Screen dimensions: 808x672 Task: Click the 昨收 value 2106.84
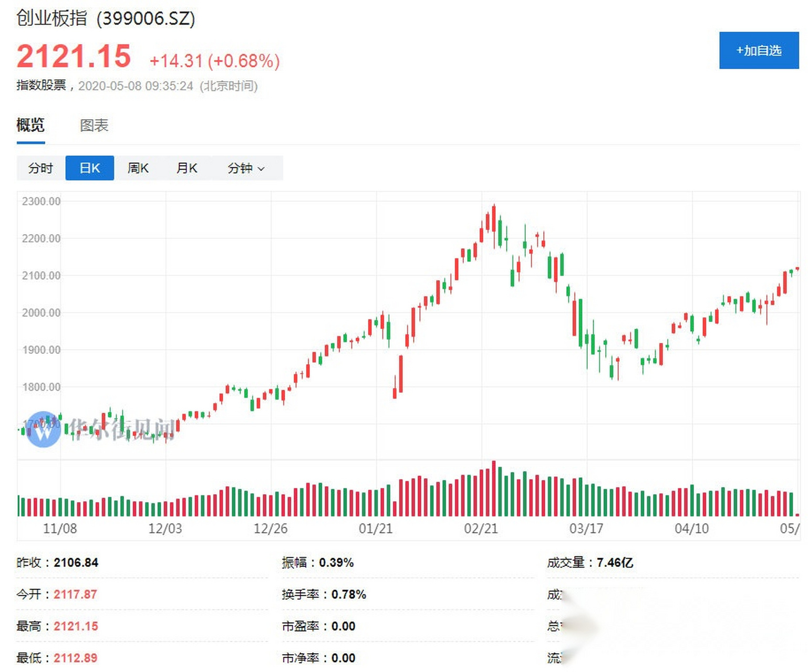pyautogui.click(x=76, y=563)
